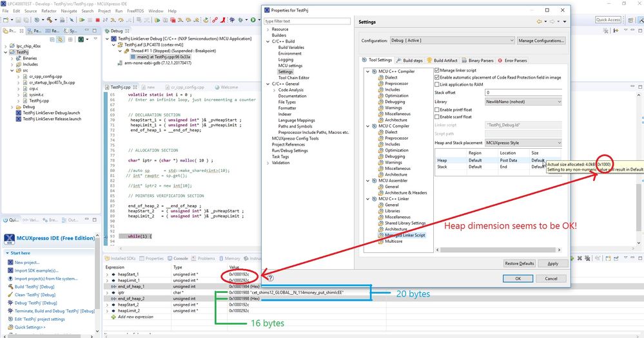Switch to Build steps tab
644x338 pixels.
[409, 61]
